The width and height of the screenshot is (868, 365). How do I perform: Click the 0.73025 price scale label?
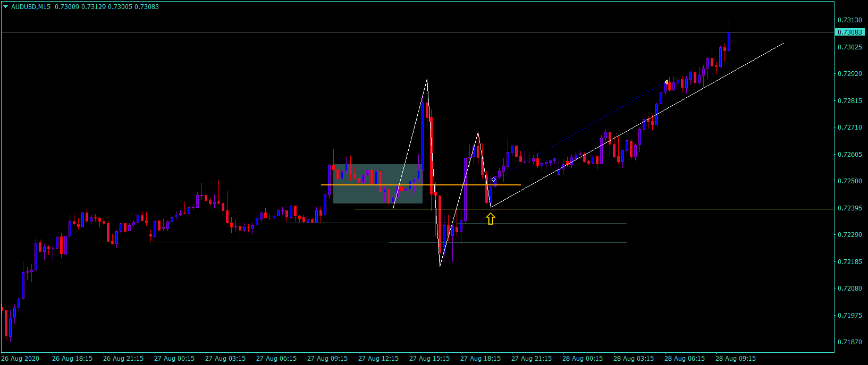point(849,47)
